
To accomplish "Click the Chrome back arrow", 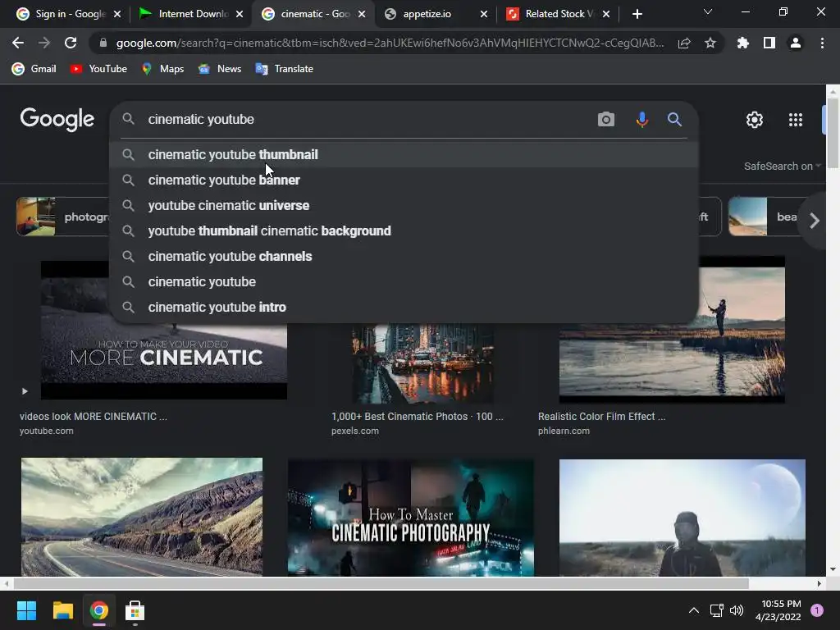I will tap(18, 43).
